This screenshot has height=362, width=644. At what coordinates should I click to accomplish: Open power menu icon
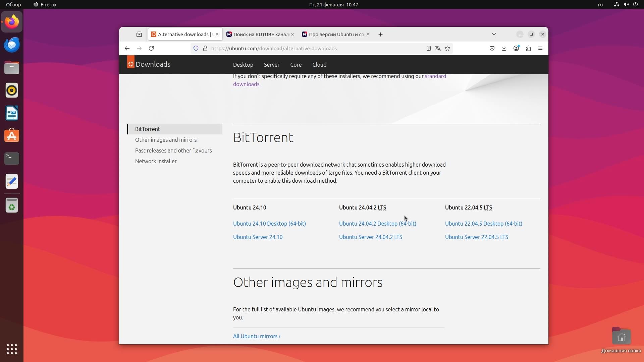[x=635, y=4]
